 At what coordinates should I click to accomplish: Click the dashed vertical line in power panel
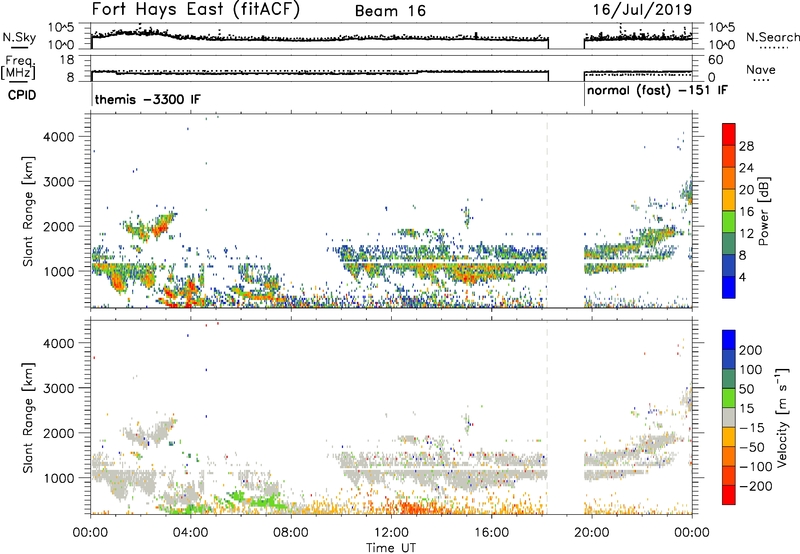click(x=547, y=211)
